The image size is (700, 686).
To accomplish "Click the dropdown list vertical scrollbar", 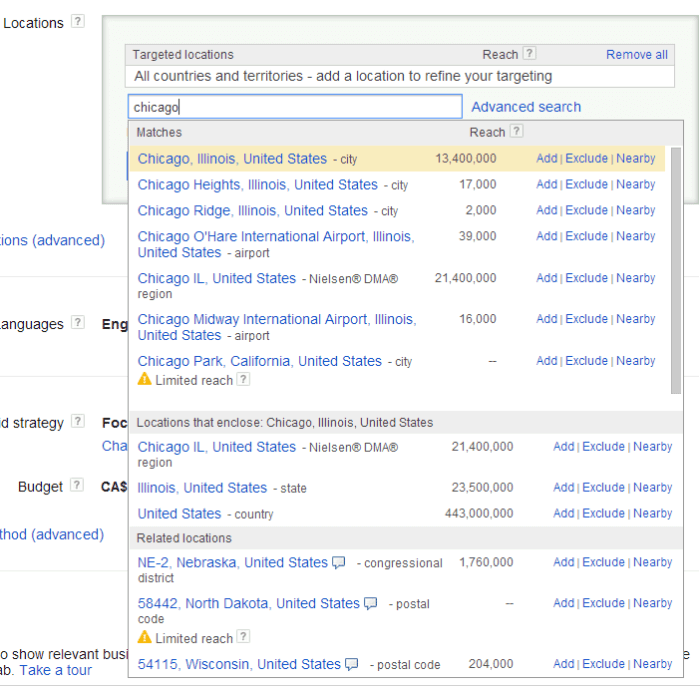I will click(x=677, y=270).
